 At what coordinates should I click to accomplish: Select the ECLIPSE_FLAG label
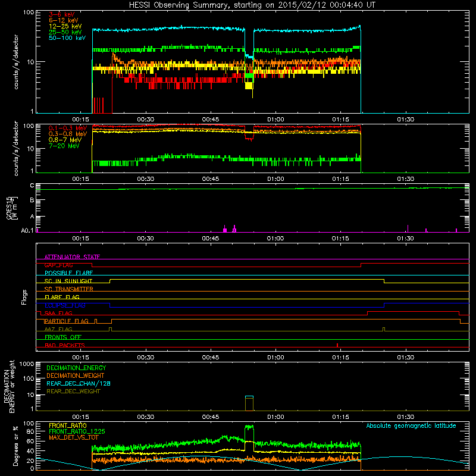tap(65, 305)
